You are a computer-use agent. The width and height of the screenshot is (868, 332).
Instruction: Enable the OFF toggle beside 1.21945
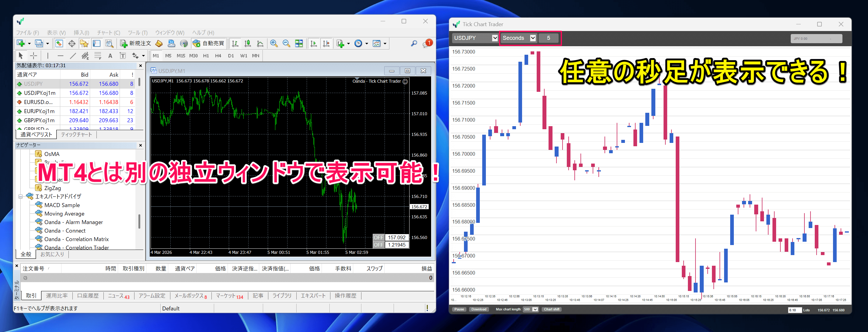point(379,245)
